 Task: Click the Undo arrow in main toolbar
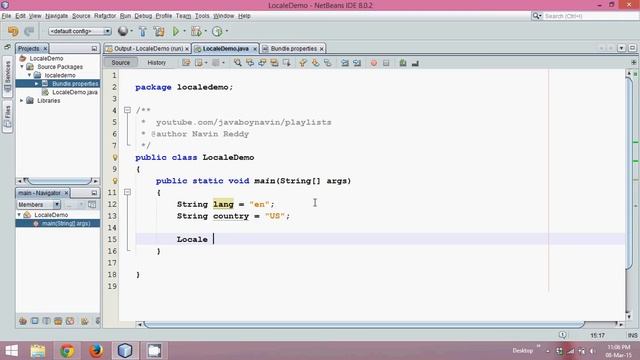coord(13,31)
